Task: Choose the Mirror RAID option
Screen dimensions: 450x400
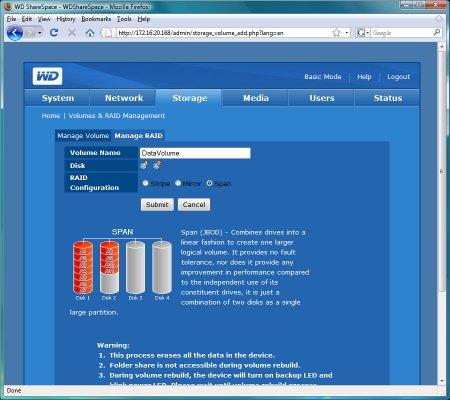Action: (178, 183)
